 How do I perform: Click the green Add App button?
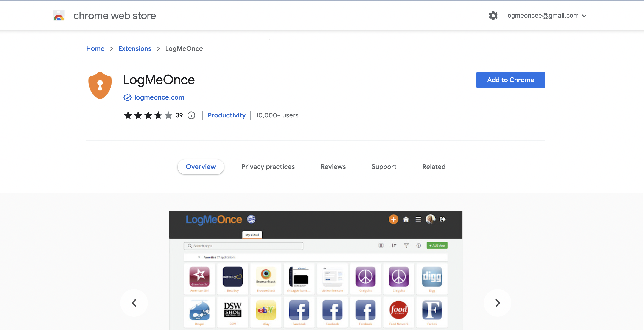pyautogui.click(x=437, y=246)
